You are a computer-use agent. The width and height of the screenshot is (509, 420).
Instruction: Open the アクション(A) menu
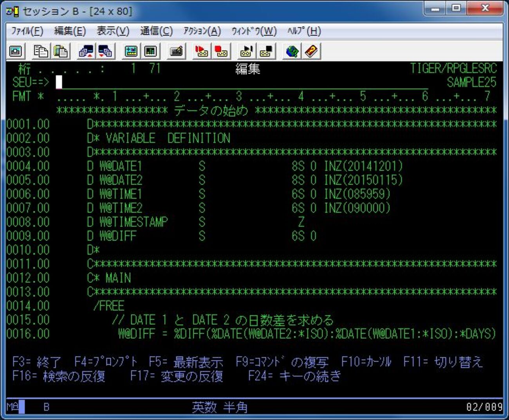[x=202, y=31]
